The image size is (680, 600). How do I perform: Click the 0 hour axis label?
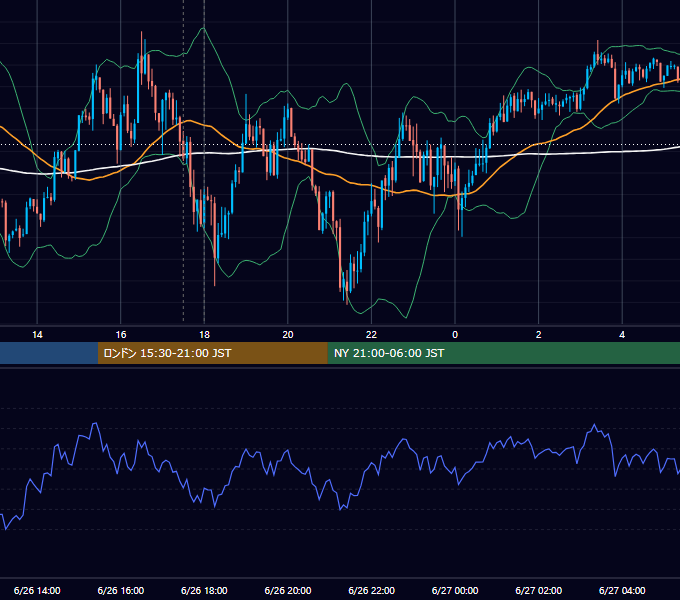pyautogui.click(x=455, y=335)
